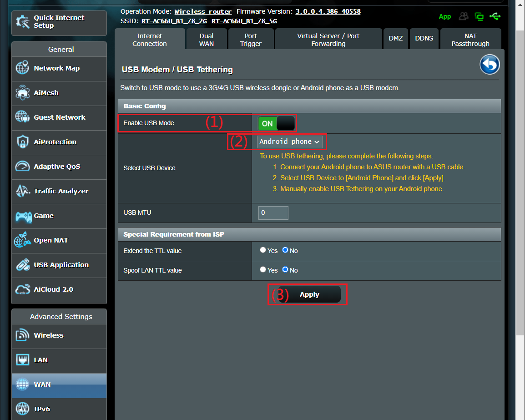Click the 'Enable USB Mode' label
Screen dimensions: 525x420
(149, 123)
